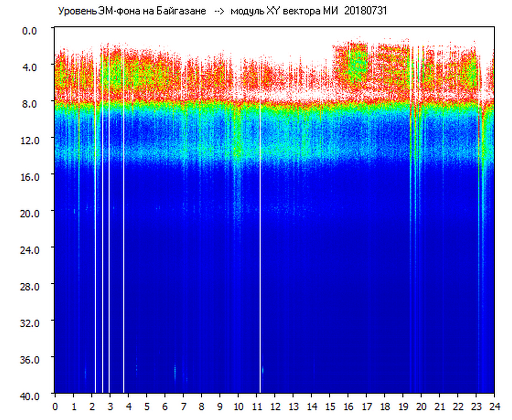Click hour 12 on the horizontal axis
Image resolution: width=512 pixels, height=420 pixels.
tap(275, 406)
